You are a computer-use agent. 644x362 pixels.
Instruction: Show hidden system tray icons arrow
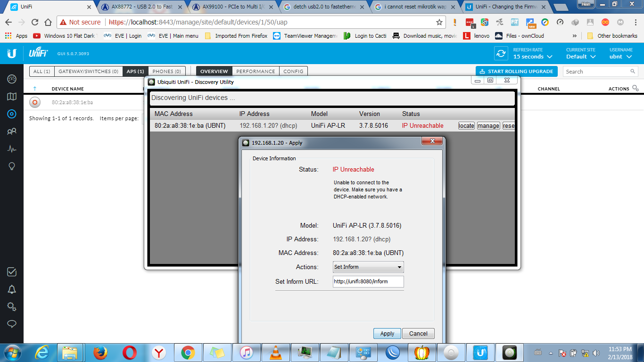[x=551, y=353]
